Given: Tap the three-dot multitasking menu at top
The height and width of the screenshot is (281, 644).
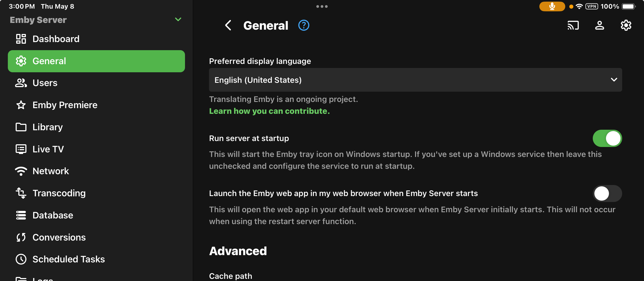Looking at the screenshot, I should 322,6.
